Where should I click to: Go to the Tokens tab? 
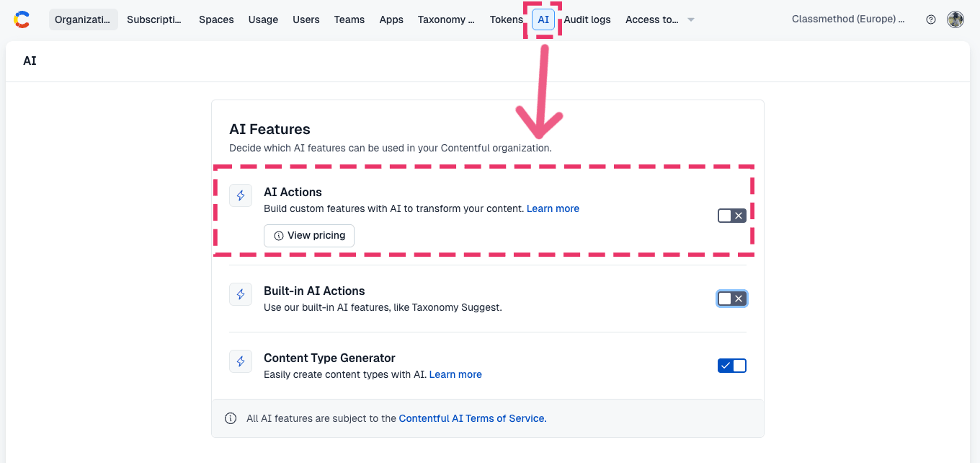(507, 19)
